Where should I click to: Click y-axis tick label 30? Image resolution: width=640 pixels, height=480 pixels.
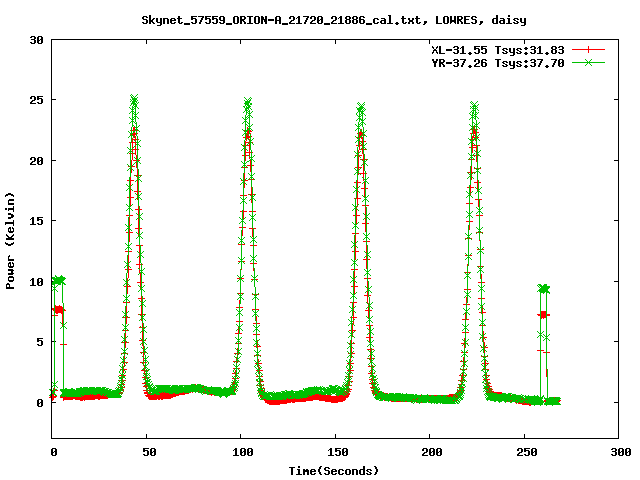(37, 40)
